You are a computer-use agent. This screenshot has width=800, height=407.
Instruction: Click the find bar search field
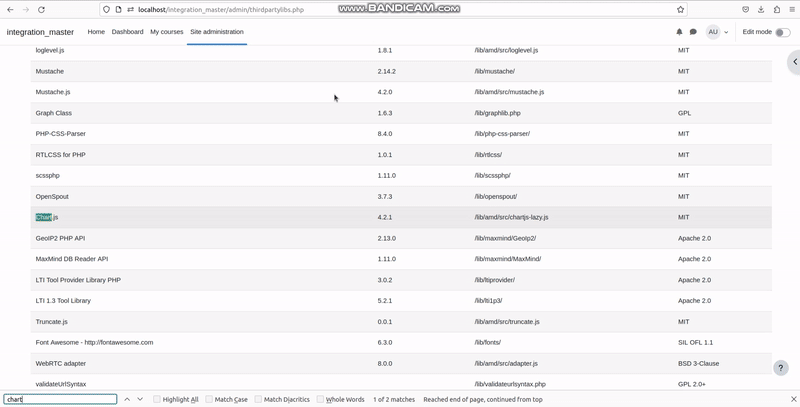pyautogui.click(x=61, y=399)
